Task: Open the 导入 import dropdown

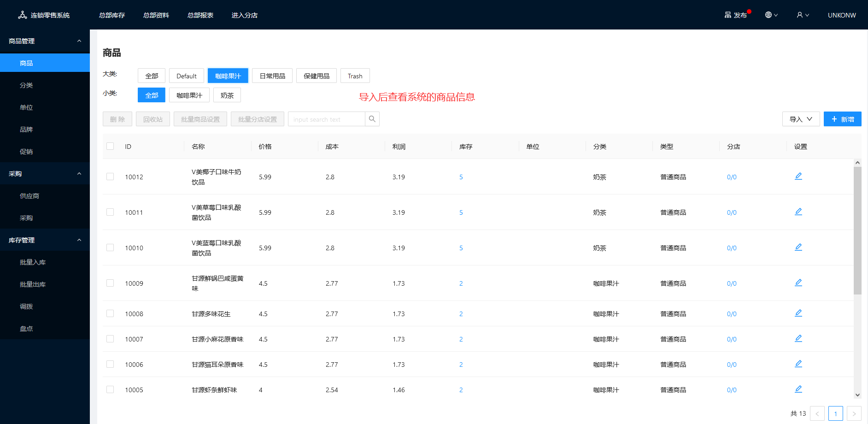Action: [801, 119]
